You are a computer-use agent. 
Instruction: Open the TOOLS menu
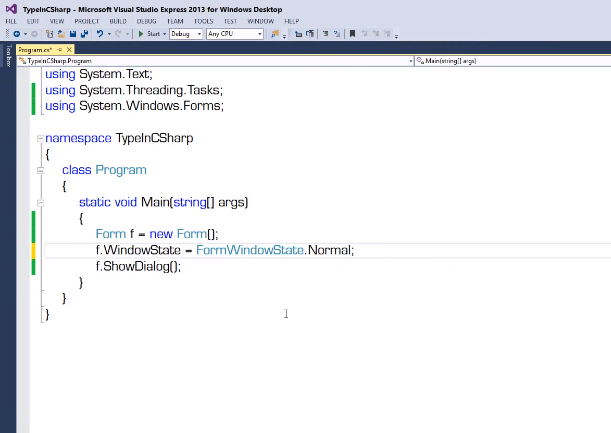[203, 21]
